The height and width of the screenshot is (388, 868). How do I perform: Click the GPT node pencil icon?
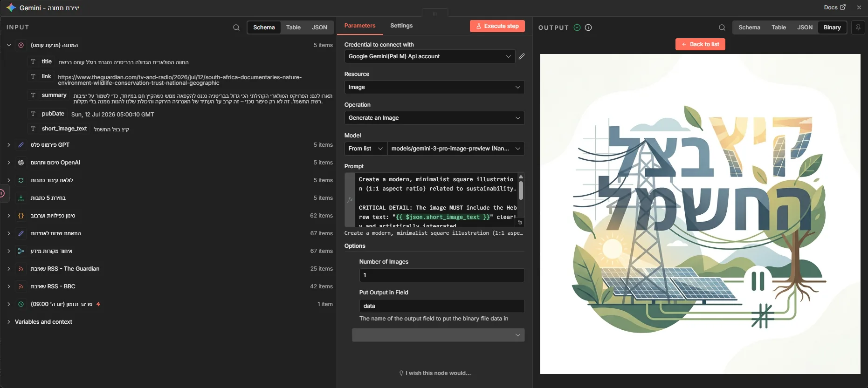pyautogui.click(x=21, y=145)
